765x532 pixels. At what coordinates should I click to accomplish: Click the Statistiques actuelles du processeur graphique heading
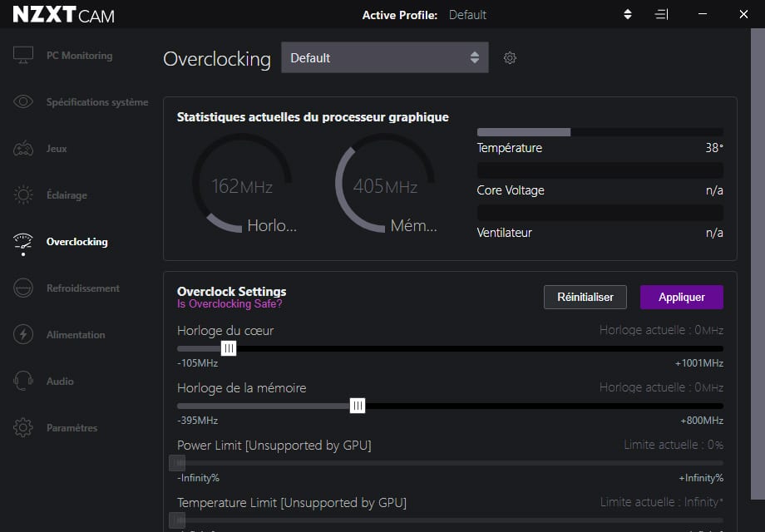pyautogui.click(x=313, y=117)
